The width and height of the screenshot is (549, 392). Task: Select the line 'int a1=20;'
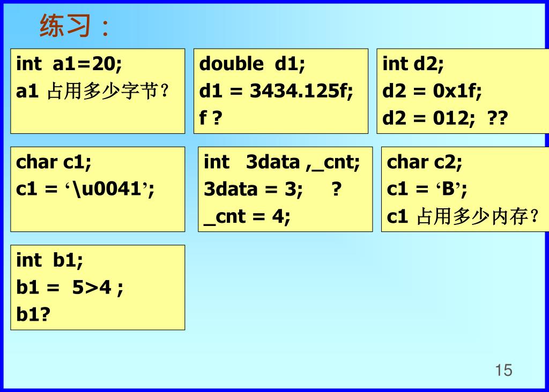pyautogui.click(x=69, y=64)
